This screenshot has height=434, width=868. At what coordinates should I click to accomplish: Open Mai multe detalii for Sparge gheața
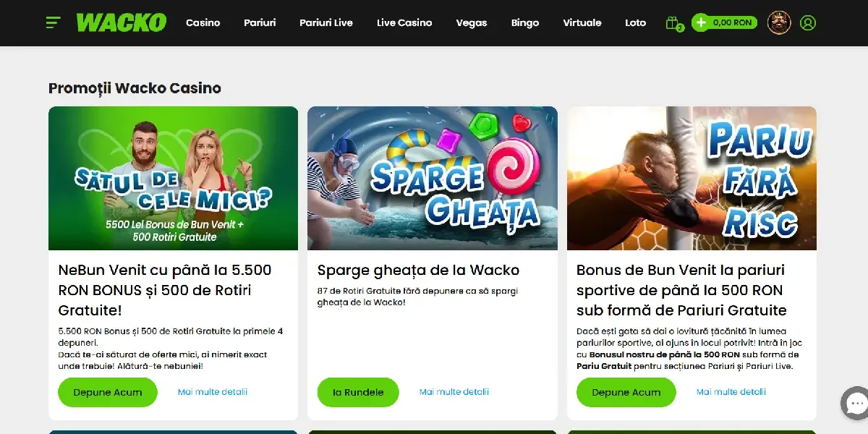click(454, 392)
